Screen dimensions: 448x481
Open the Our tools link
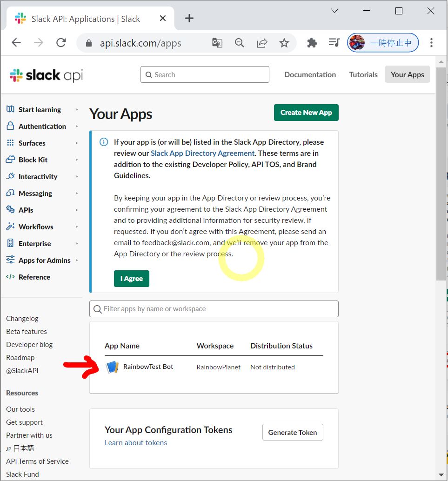pyautogui.click(x=20, y=409)
